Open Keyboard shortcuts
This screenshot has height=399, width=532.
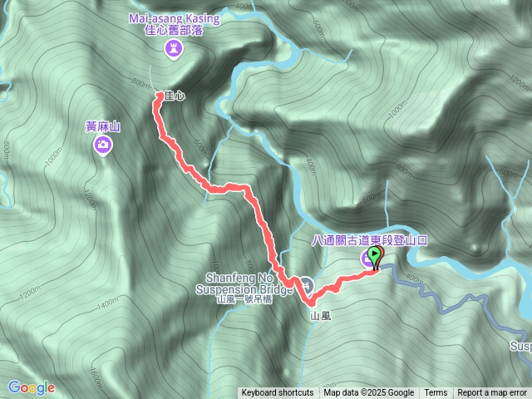278,393
